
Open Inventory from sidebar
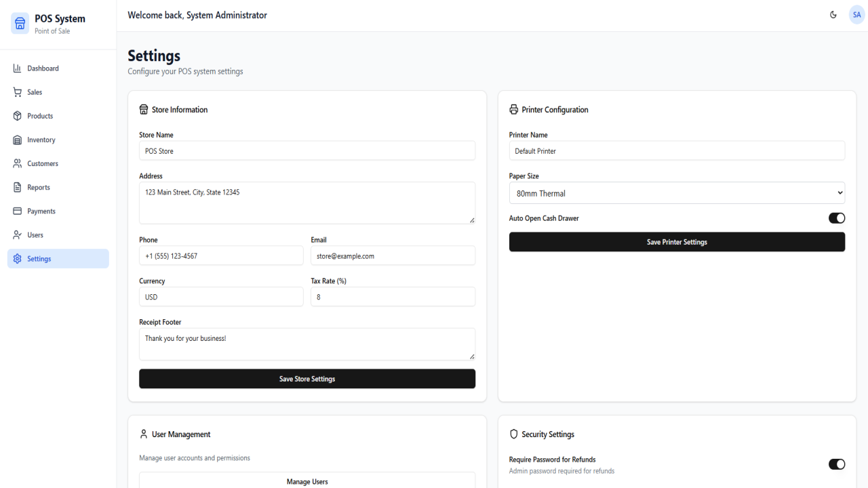click(x=58, y=140)
